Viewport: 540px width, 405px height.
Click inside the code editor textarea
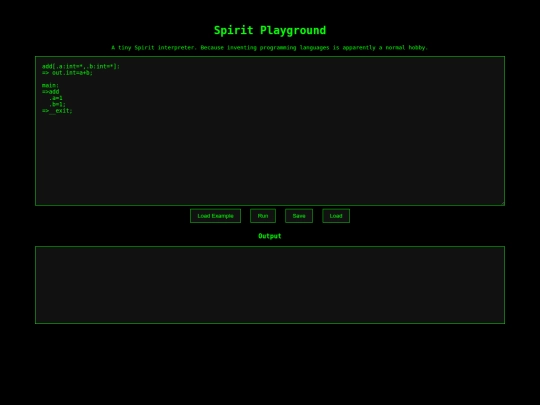pos(270,131)
